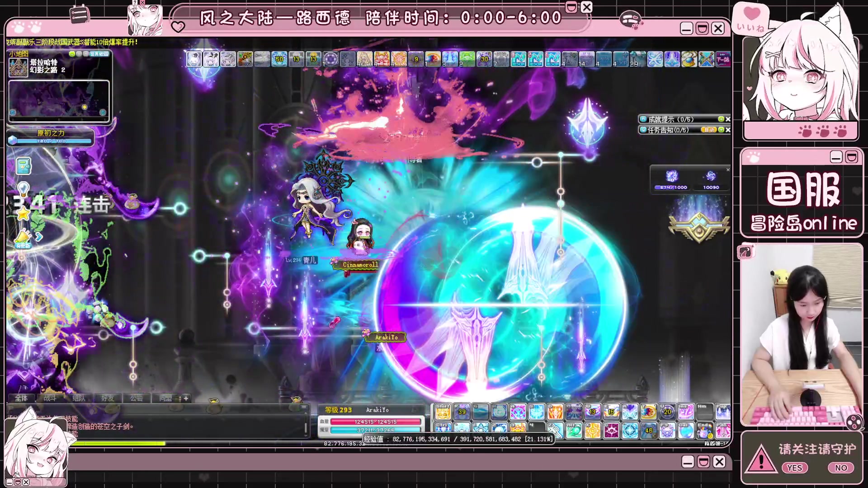The width and height of the screenshot is (868, 488).
Task: Click the yellow star notification icon
Action: point(23,213)
